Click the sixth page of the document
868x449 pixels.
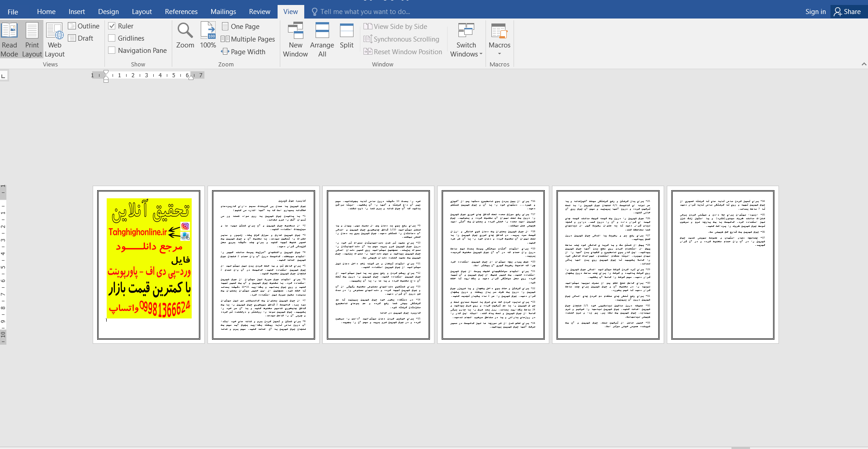tap(723, 265)
